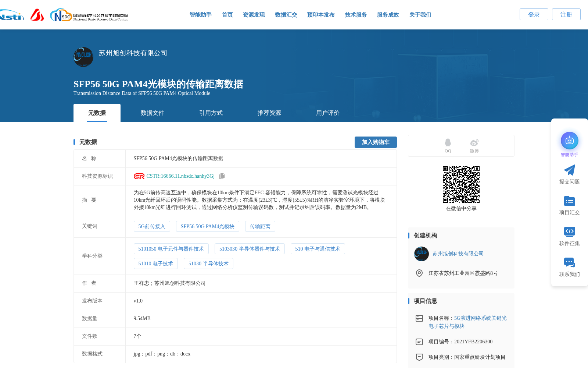Image resolution: width=588 pixels, height=368 pixels.
Task: Click the Innolight avatar under 创建机构
Action: (421, 254)
